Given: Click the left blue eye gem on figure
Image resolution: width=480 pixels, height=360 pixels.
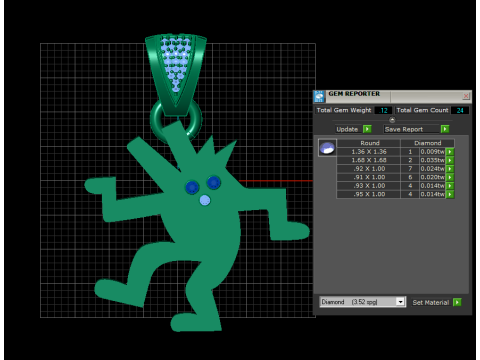Looking at the screenshot, I should click(x=192, y=187).
